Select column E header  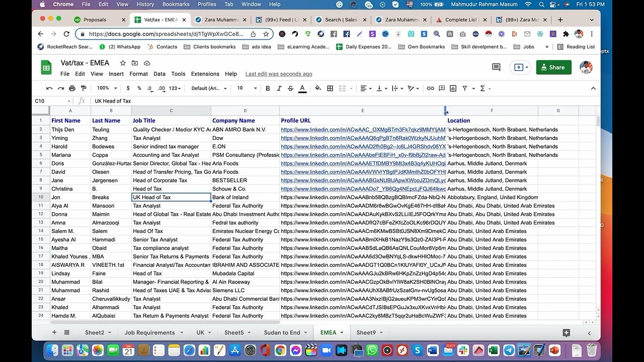pyautogui.click(x=363, y=111)
